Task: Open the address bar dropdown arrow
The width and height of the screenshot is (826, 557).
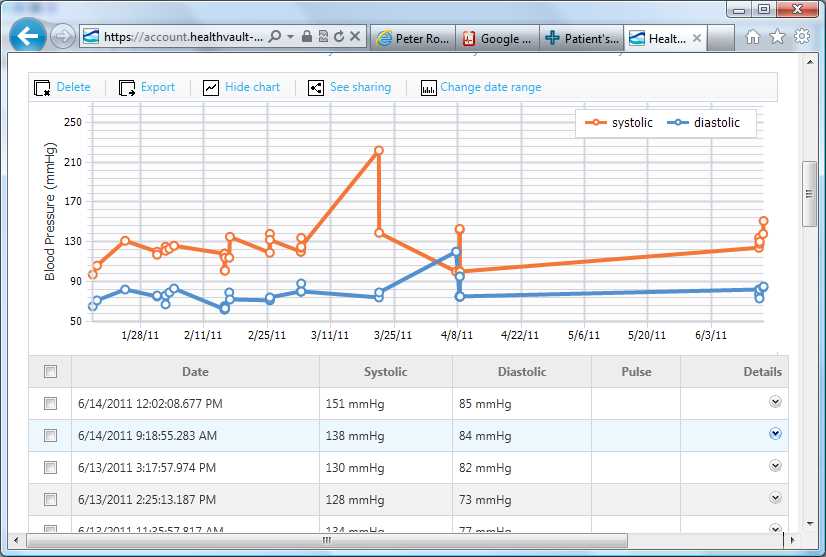Action: [290, 37]
